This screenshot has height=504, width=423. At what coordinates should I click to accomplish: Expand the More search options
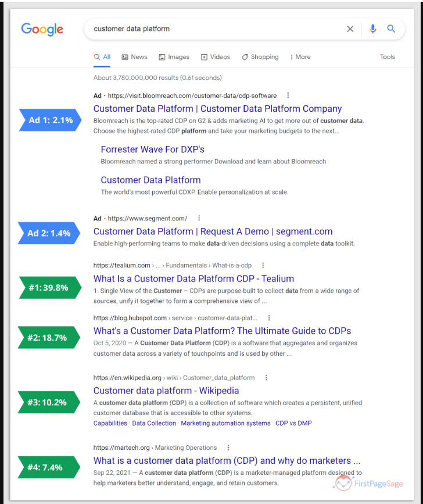tap(300, 57)
